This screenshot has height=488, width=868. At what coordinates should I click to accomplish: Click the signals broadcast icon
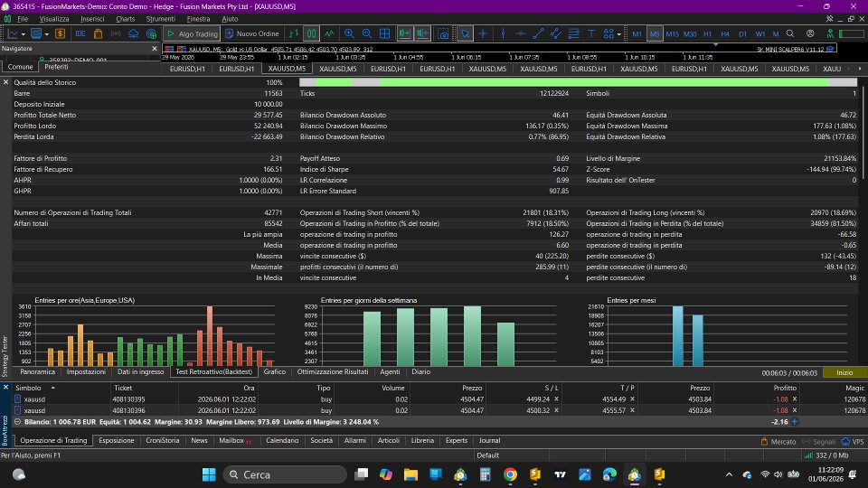coord(116,33)
